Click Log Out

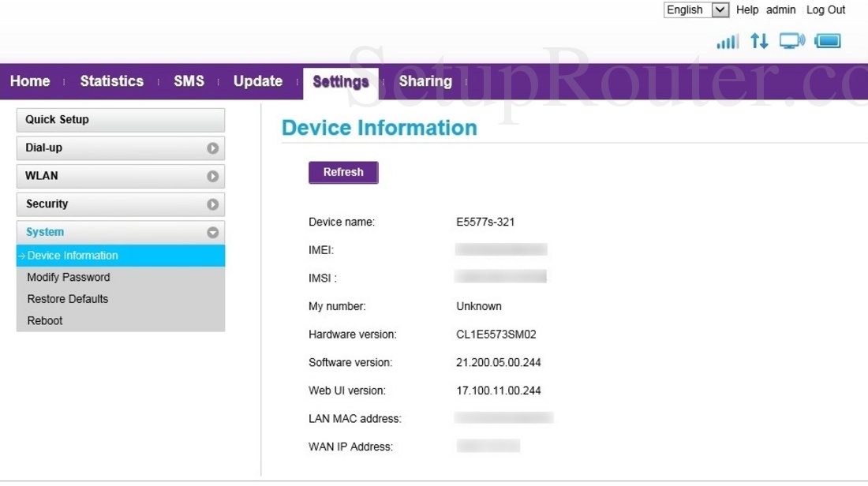pyautogui.click(x=825, y=9)
